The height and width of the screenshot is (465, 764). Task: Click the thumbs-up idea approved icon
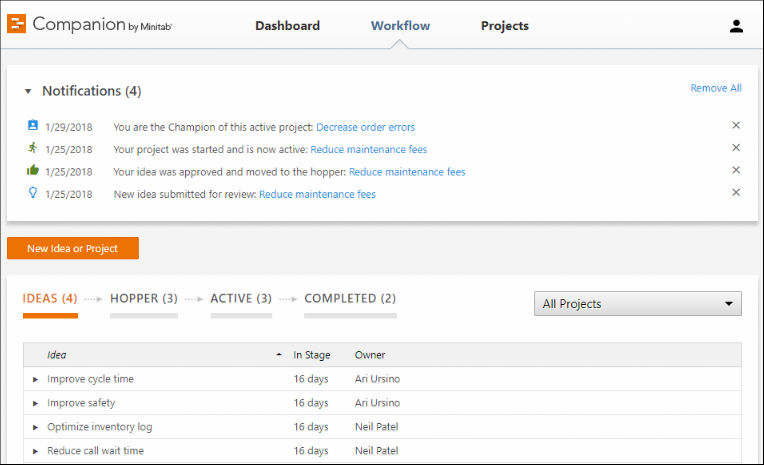33,171
